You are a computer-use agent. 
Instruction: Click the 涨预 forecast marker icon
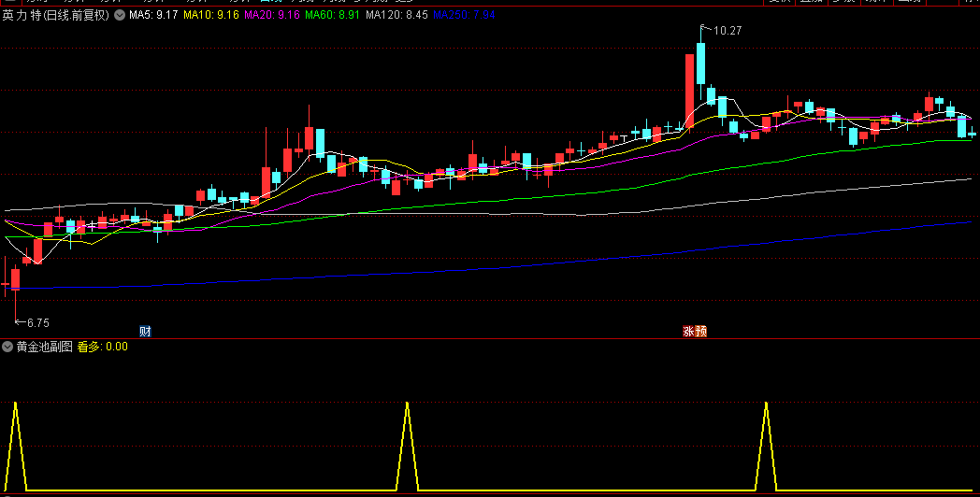click(x=695, y=332)
